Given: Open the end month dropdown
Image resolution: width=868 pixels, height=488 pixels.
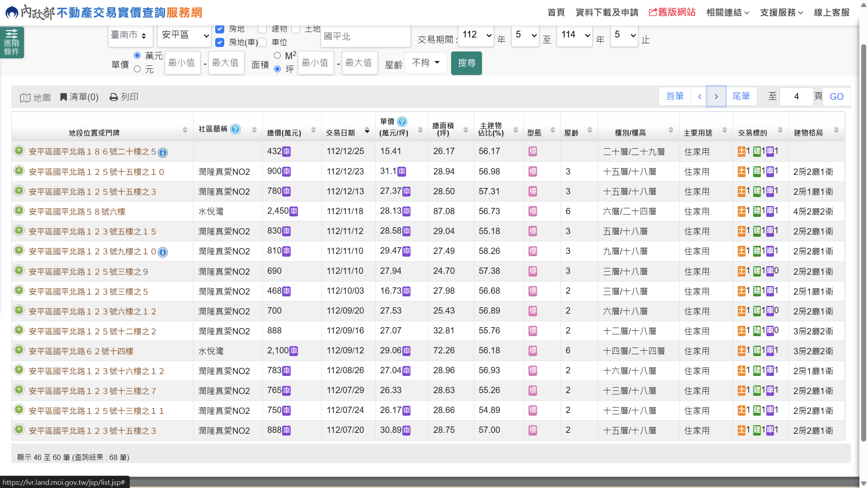Looking at the screenshot, I should coord(624,35).
